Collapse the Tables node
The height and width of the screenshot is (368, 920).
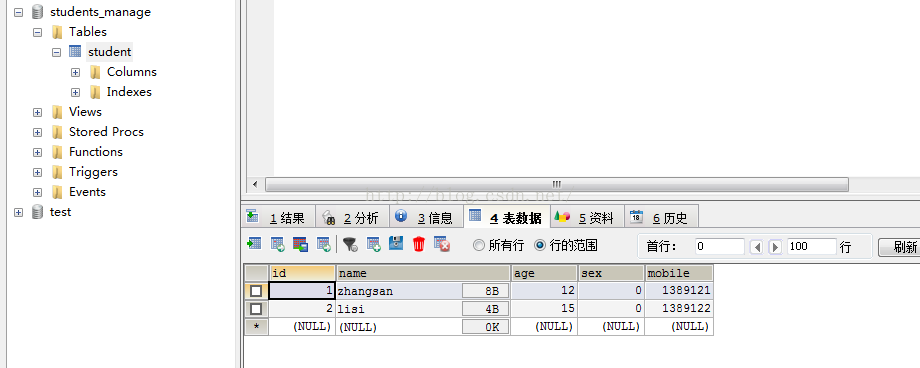tap(38, 32)
